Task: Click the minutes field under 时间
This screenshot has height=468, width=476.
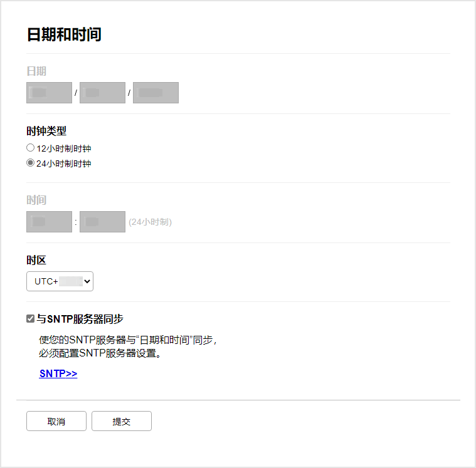Action: point(102,222)
